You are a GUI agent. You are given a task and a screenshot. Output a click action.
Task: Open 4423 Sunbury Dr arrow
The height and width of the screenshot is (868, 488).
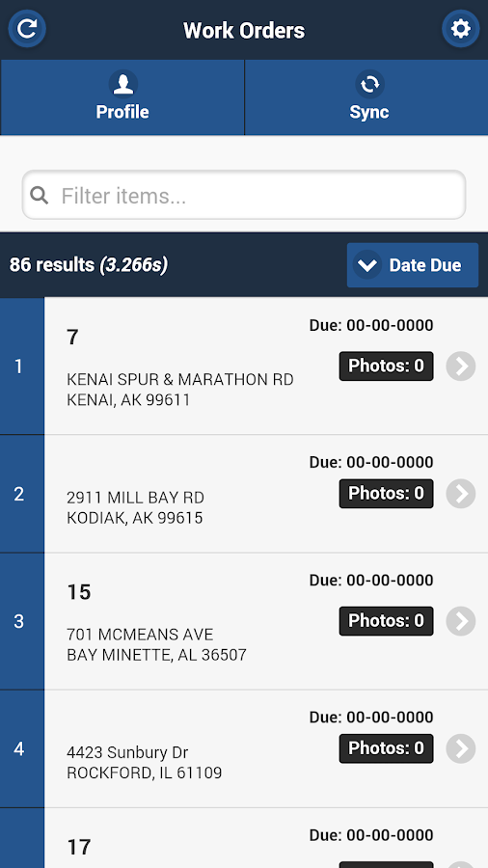pyautogui.click(x=460, y=748)
